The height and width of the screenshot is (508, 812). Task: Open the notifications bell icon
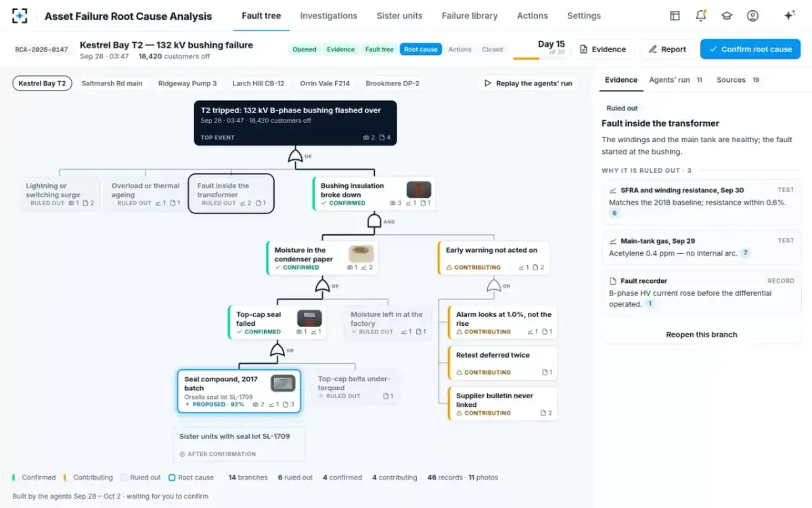(700, 16)
